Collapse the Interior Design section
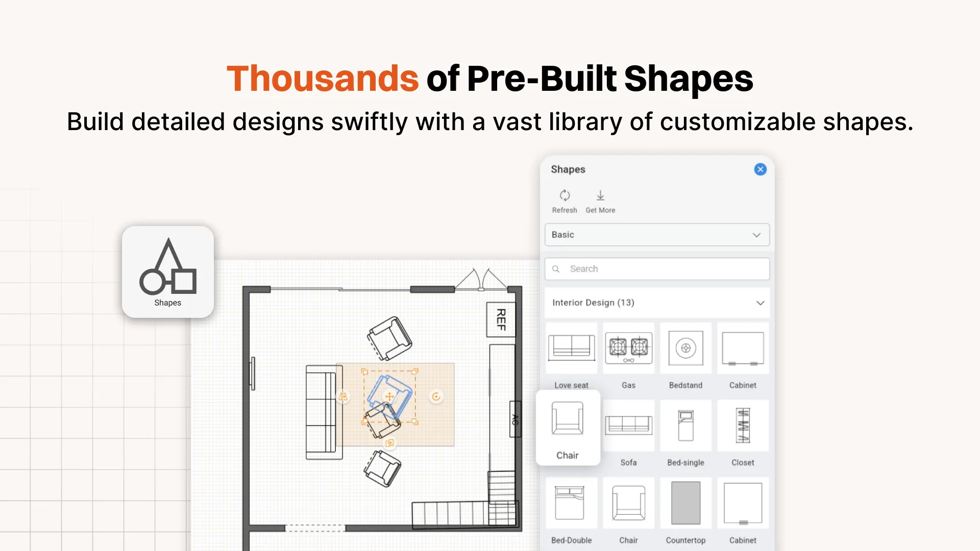This screenshot has width=980, height=551. coord(759,302)
